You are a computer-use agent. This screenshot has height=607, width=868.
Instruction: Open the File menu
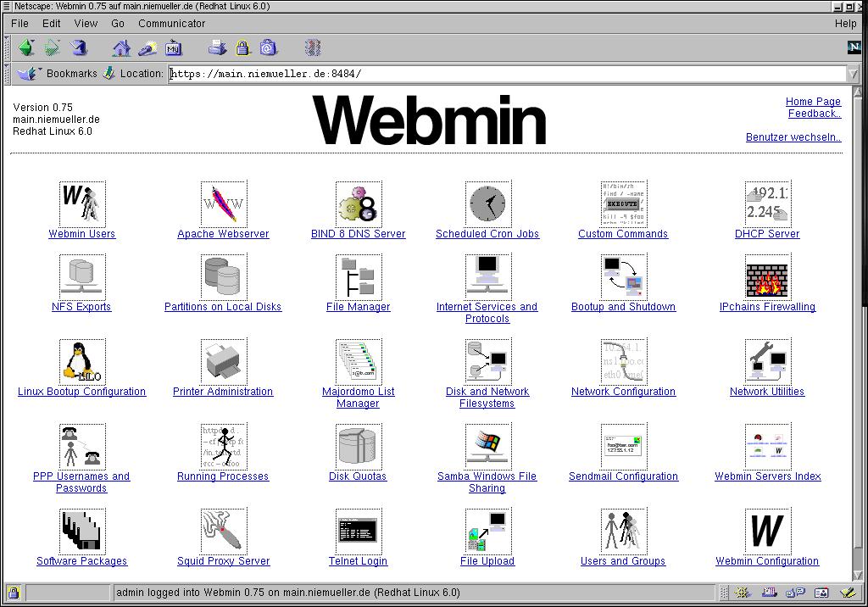(19, 23)
